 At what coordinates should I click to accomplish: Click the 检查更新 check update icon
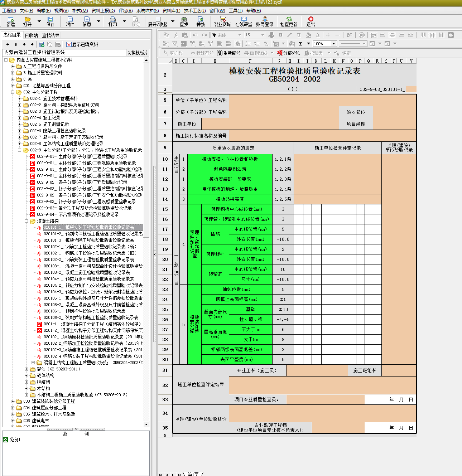click(x=289, y=21)
